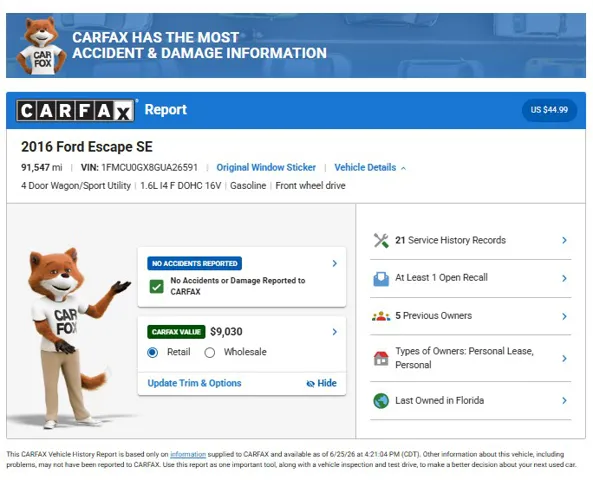
Task: Click the Open Recall envelope icon
Action: point(381,279)
